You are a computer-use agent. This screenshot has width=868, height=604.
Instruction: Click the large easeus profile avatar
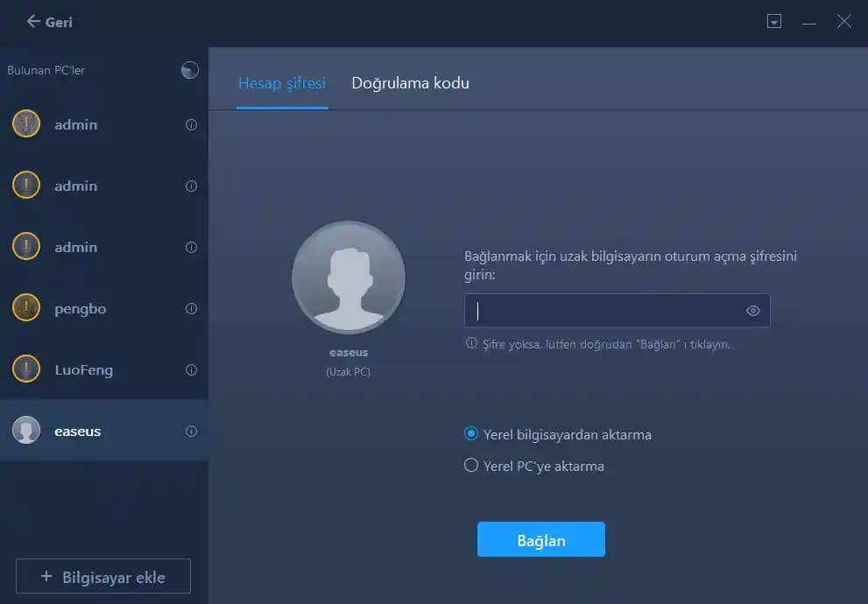[x=348, y=277]
